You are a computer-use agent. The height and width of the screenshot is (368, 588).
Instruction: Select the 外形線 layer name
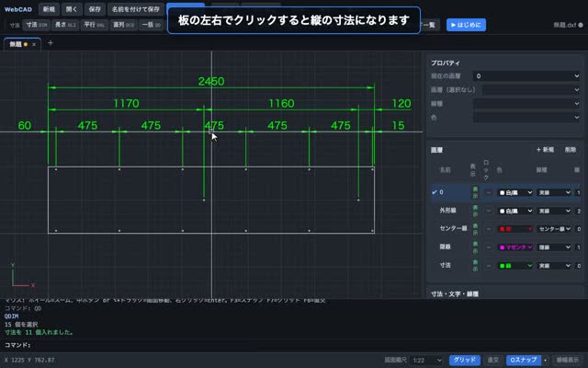(x=447, y=211)
